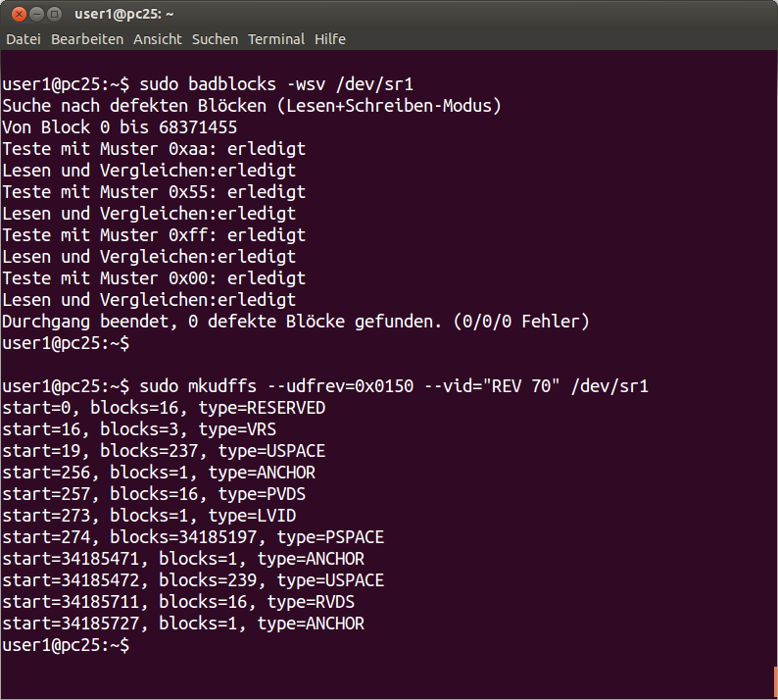
Task: Click the 'Teste mit Muster 0xff' line
Action: tap(154, 235)
